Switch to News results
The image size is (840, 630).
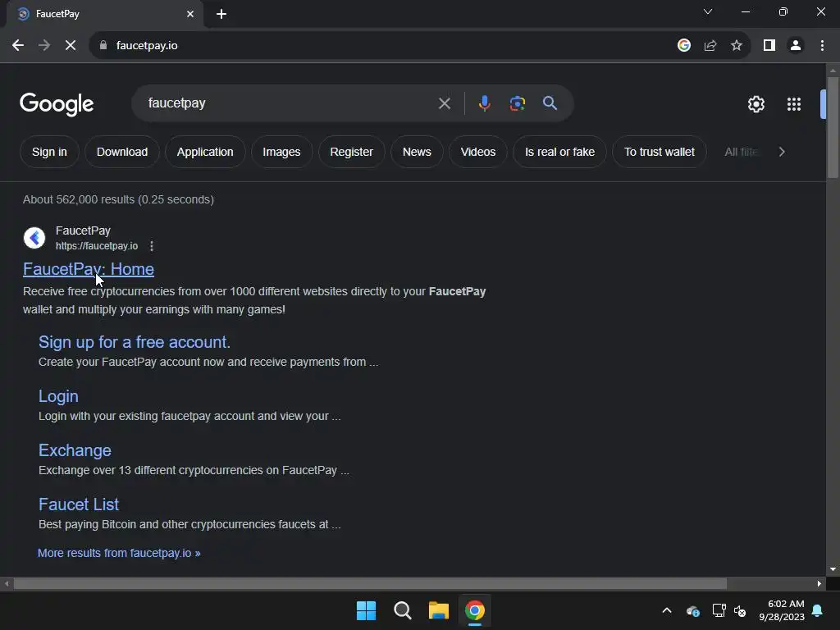417,152
